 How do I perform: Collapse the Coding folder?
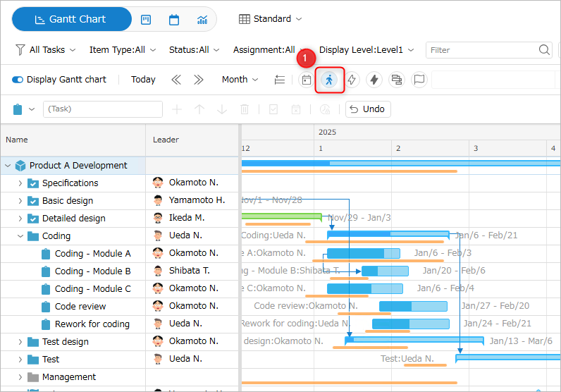pyautogui.click(x=20, y=236)
